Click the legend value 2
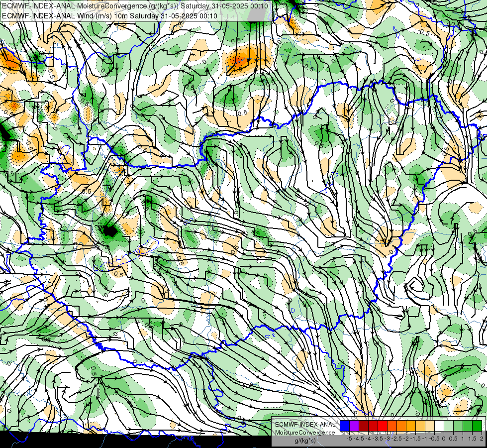This screenshot has width=487, height=448. 482,439
